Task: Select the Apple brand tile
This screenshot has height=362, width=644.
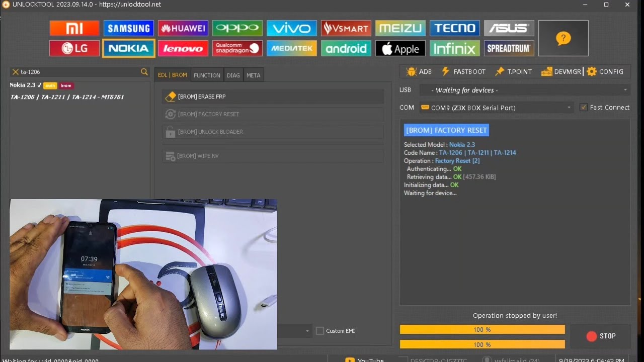Action: coord(400,48)
